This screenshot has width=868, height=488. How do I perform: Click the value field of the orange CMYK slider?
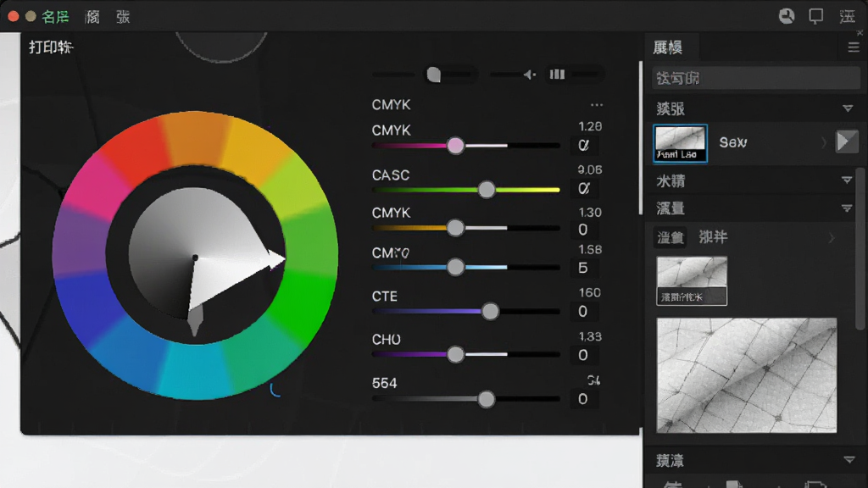[584, 229]
